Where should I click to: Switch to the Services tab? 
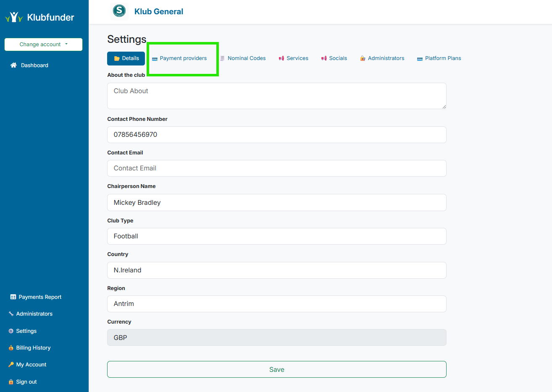click(x=297, y=58)
